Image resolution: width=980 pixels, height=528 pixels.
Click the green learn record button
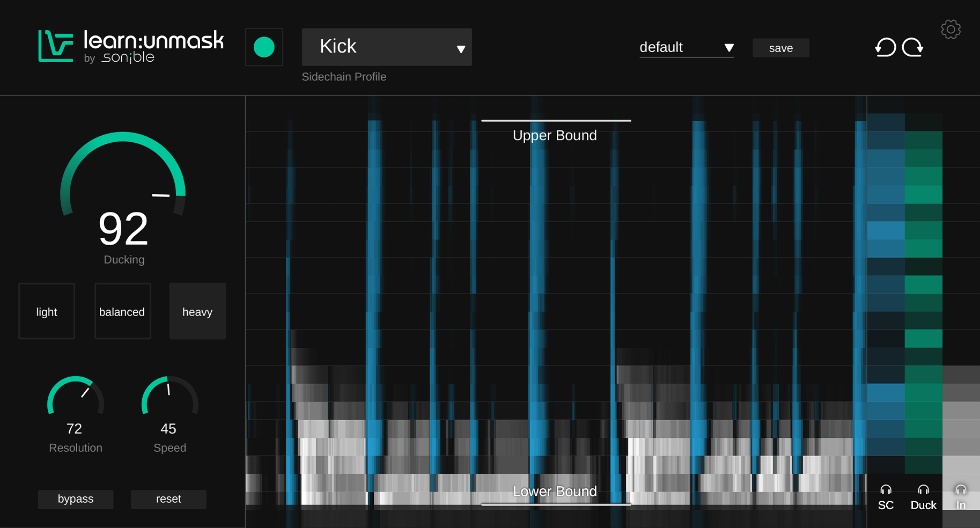click(264, 47)
